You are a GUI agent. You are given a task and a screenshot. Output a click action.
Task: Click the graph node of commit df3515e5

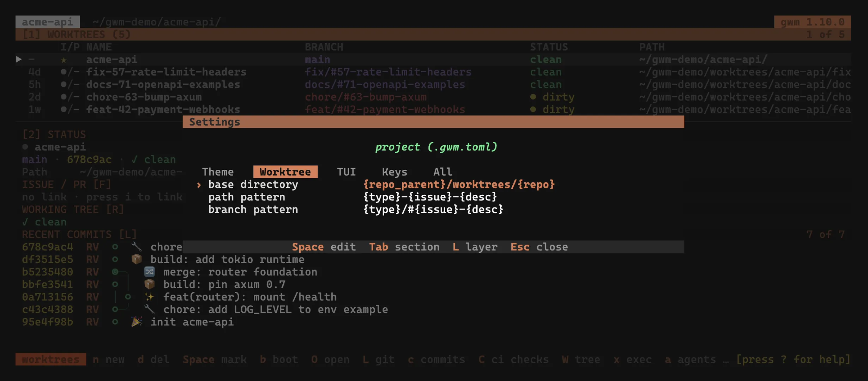click(x=115, y=259)
